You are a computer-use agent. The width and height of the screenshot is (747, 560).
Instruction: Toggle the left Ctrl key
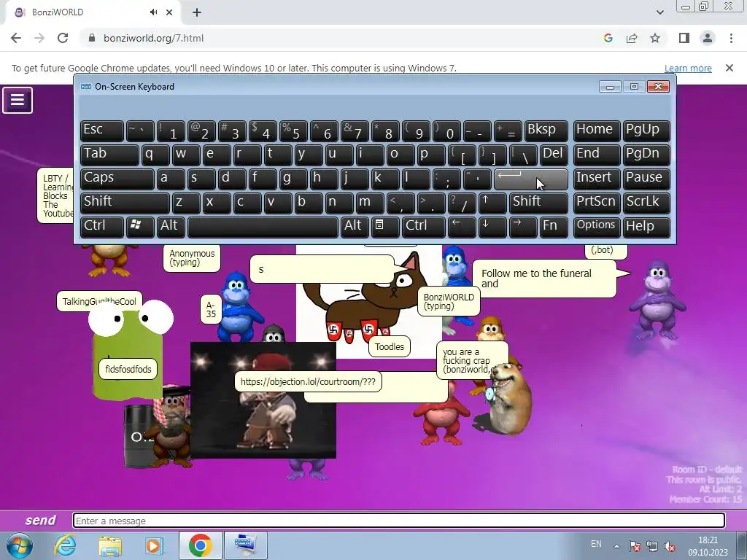(102, 226)
